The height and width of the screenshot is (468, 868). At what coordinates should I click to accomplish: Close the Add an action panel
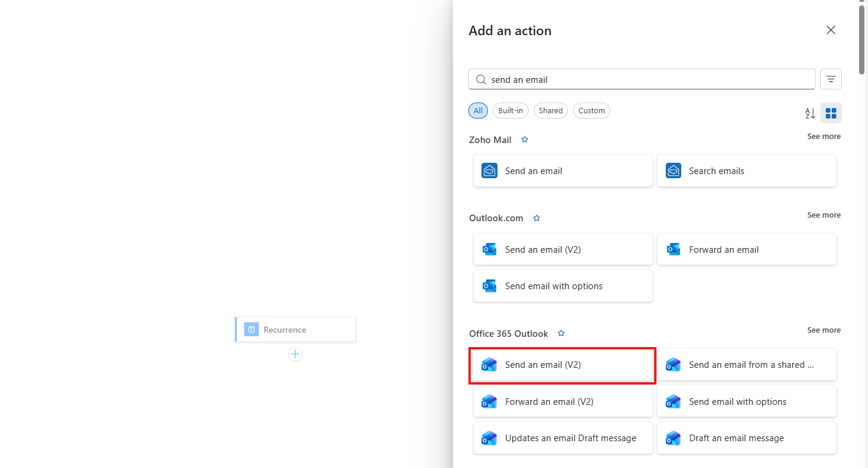(x=831, y=30)
